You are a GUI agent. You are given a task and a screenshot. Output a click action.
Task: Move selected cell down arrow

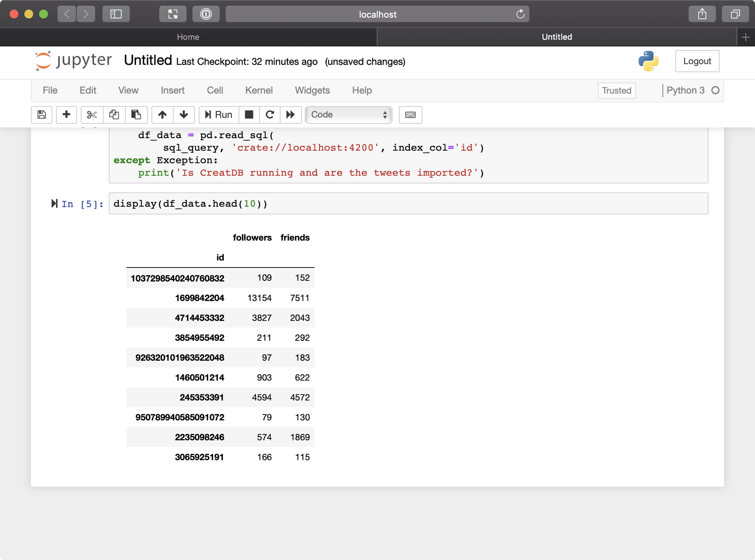pyautogui.click(x=184, y=115)
